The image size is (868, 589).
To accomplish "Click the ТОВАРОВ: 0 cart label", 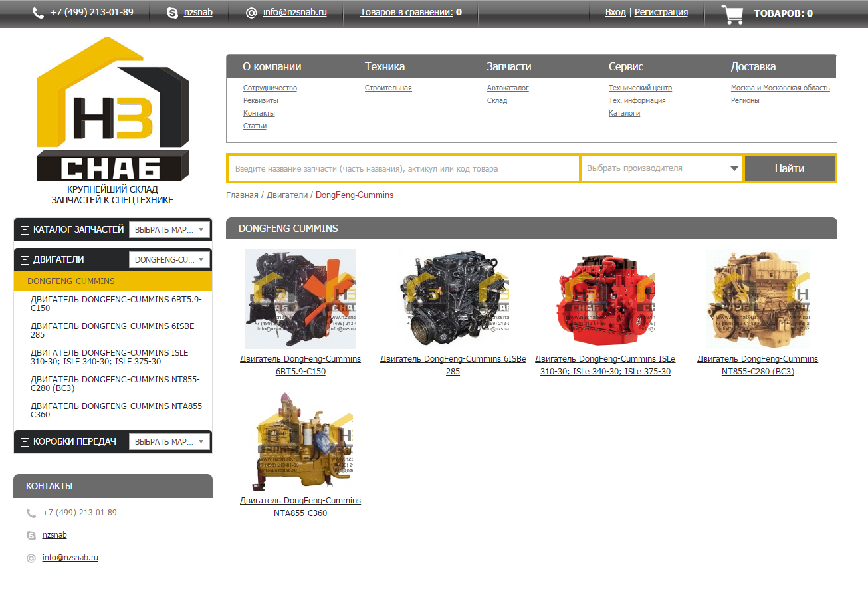I will pos(783,13).
